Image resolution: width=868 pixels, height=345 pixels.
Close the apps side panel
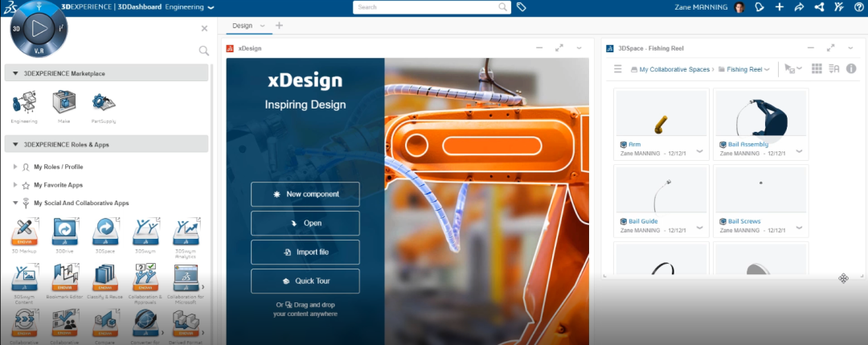[x=204, y=28]
